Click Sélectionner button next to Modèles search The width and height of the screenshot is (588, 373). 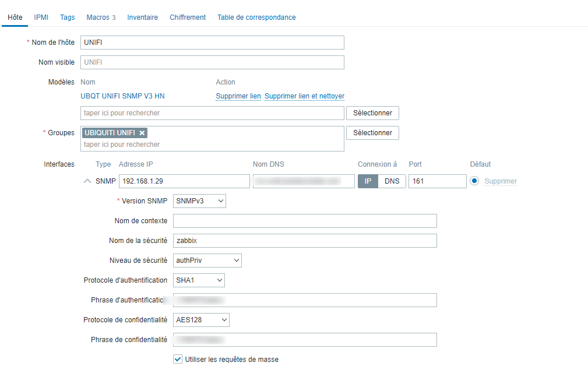[372, 112]
